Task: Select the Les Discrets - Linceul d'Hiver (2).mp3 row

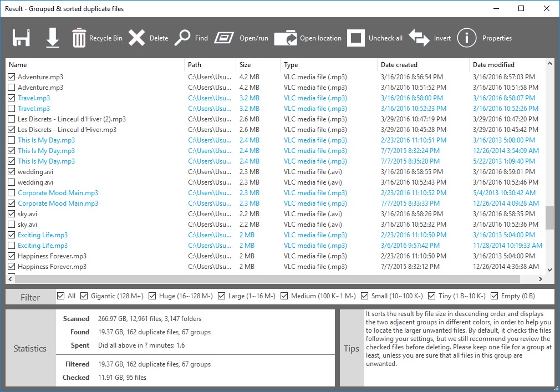Action: point(275,119)
